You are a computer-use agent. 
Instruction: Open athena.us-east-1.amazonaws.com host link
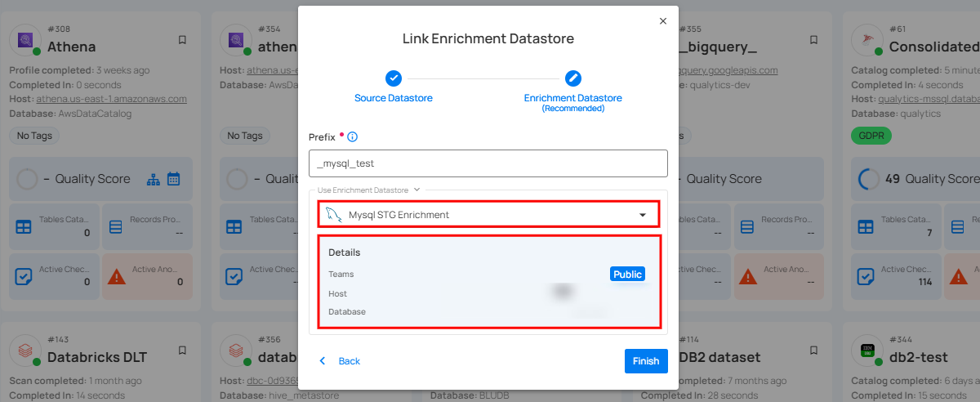(x=111, y=99)
